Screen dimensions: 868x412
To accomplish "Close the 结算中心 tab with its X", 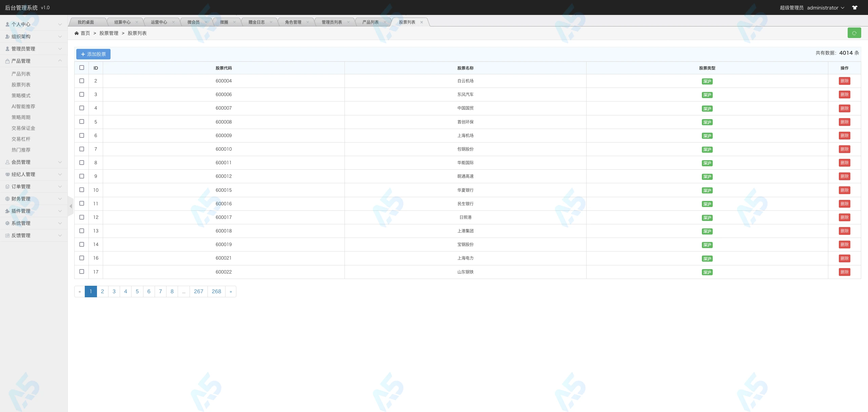I will (x=137, y=22).
